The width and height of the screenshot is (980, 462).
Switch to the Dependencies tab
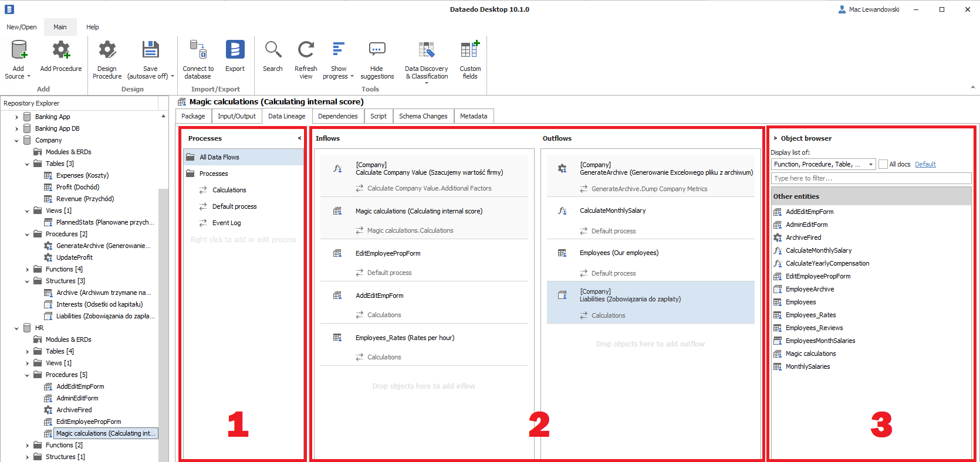click(337, 116)
